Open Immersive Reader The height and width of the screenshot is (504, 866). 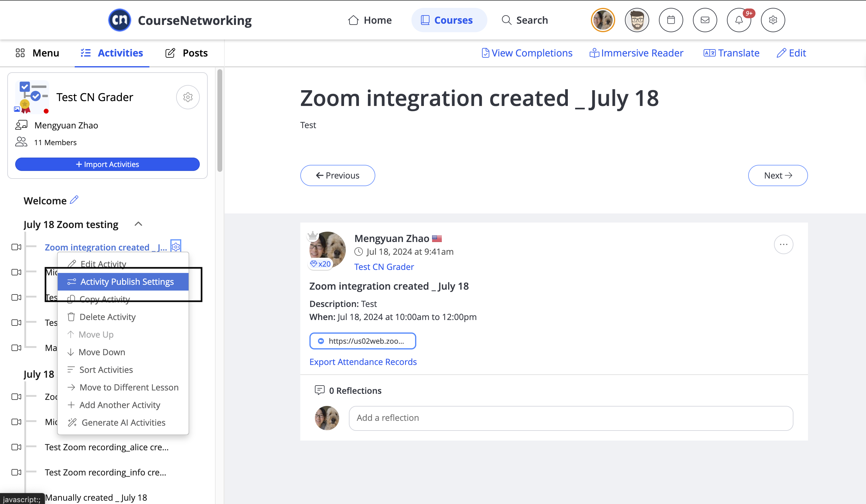pos(636,53)
